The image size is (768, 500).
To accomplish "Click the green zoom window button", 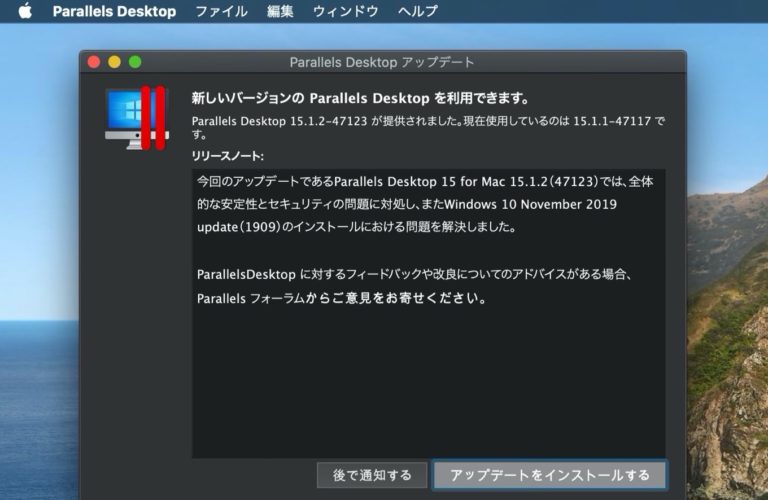I will pos(135,62).
